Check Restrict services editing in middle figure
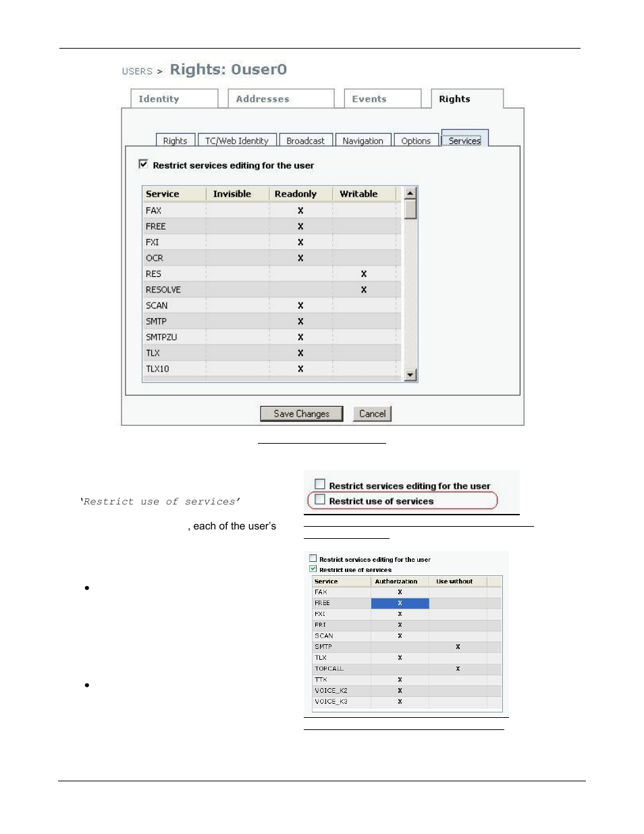This screenshot has width=644, height=834. 320,484
